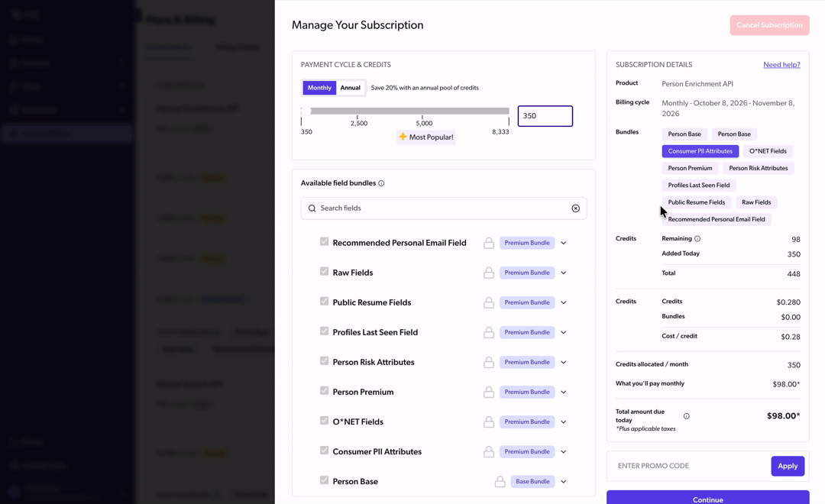This screenshot has height=504, width=825.
Task: Click the Person Enrichment API product text
Action: coord(697,84)
